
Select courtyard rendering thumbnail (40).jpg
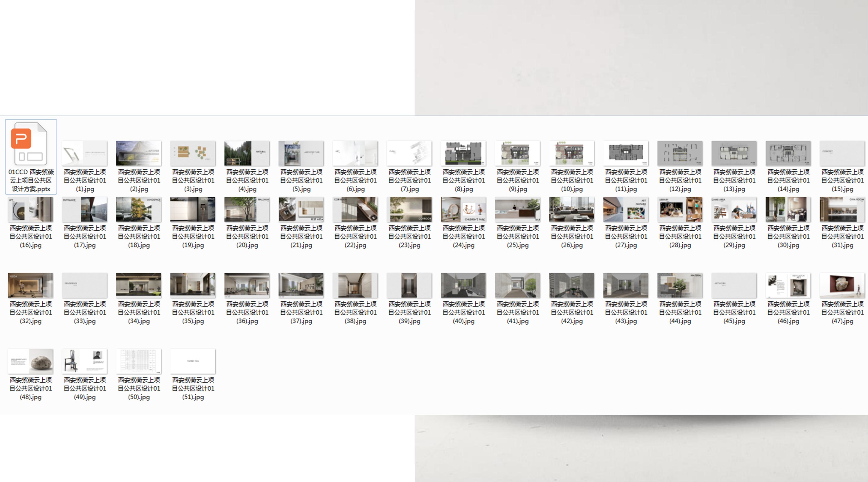[x=464, y=285]
